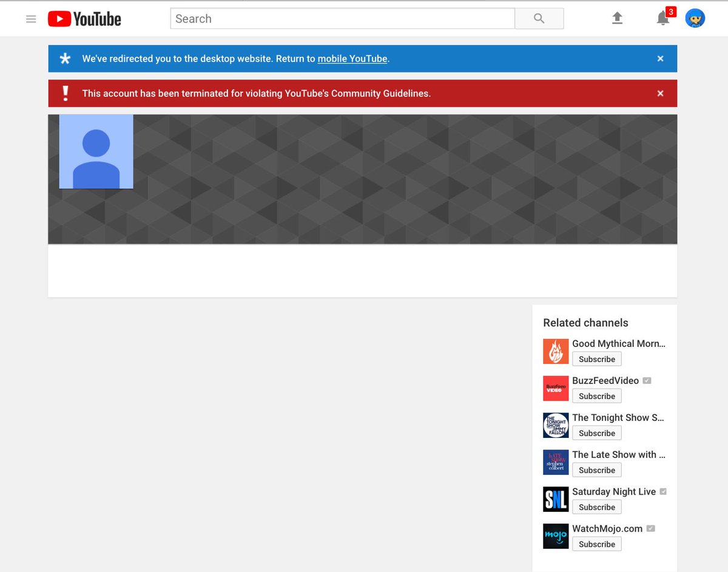Open the hamburger guide menu
728x572 pixels.
[31, 19]
